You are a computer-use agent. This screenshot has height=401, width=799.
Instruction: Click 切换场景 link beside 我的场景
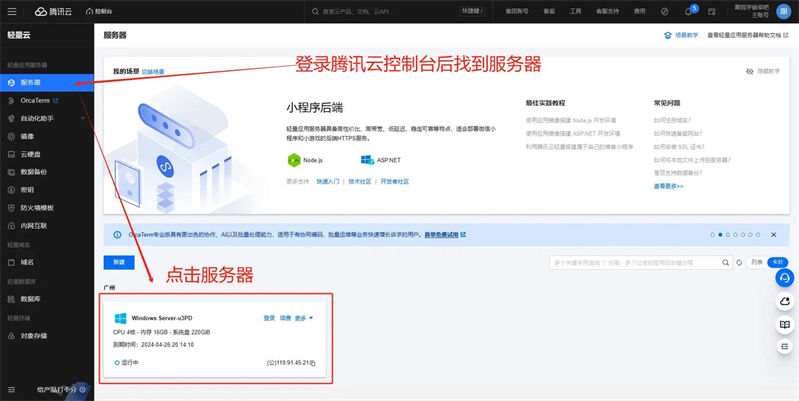click(x=153, y=72)
